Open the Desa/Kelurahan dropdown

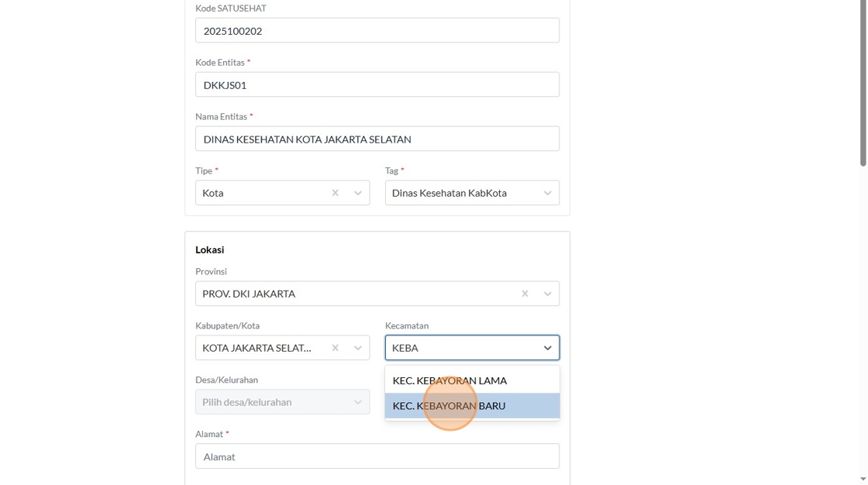(x=282, y=402)
